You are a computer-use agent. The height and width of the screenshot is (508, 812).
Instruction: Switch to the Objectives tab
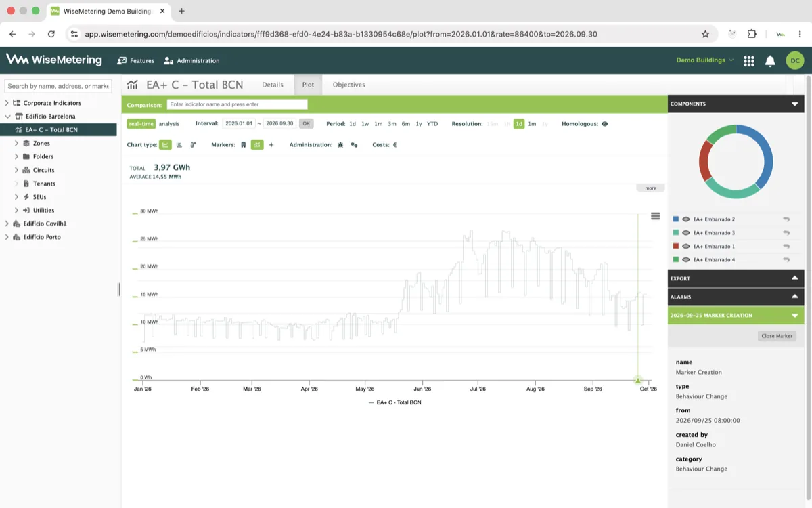349,85
